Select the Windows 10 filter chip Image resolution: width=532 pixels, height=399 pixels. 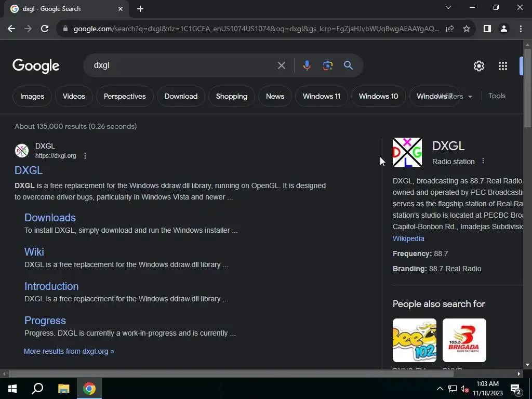pyautogui.click(x=378, y=96)
